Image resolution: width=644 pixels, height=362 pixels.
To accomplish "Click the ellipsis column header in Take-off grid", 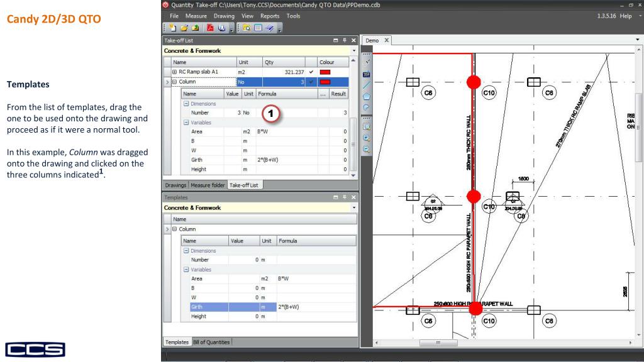I will [323, 94].
